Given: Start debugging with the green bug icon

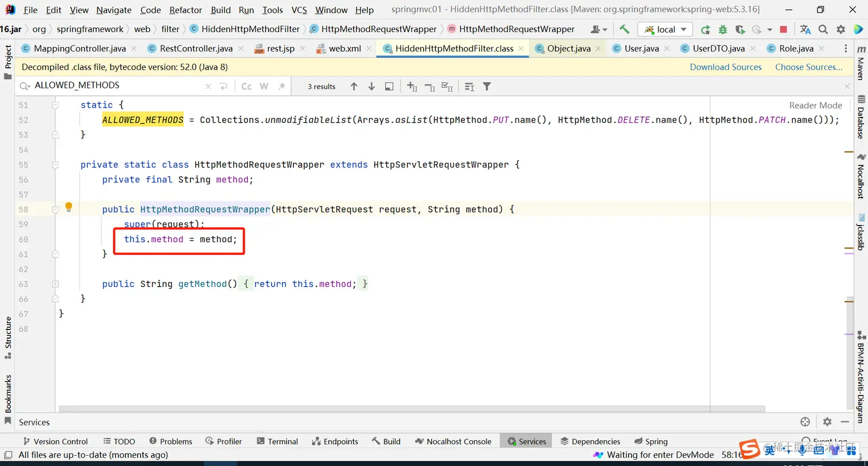Looking at the screenshot, I should [x=723, y=29].
